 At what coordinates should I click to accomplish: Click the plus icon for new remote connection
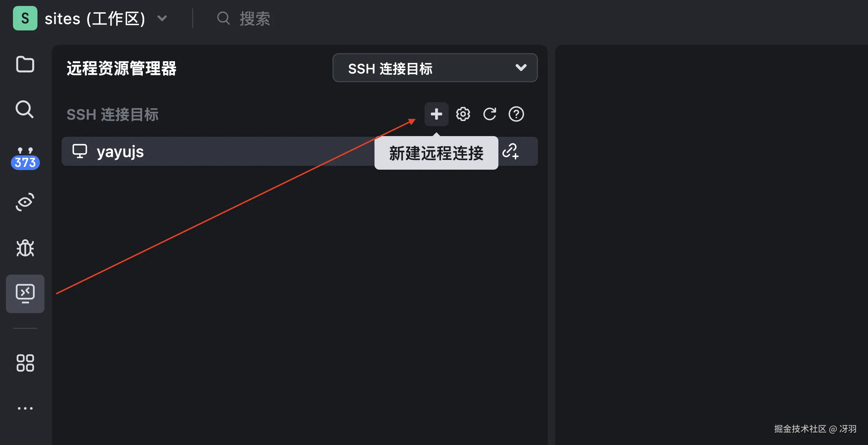436,114
